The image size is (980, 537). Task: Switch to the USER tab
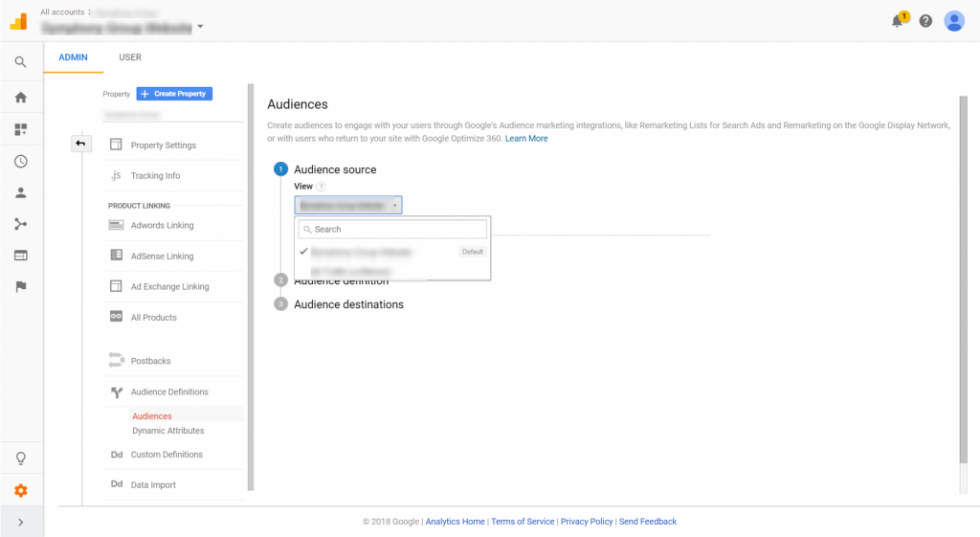(x=130, y=57)
